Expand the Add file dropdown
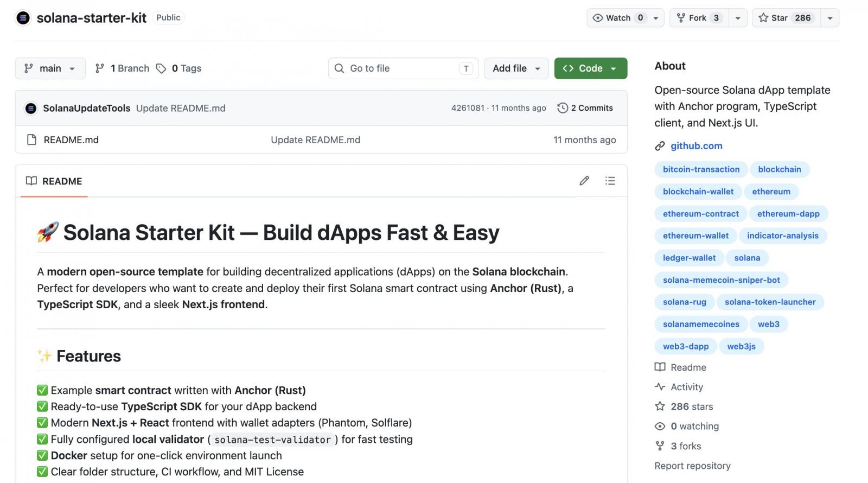This screenshot has height=483, width=868. pyautogui.click(x=516, y=68)
